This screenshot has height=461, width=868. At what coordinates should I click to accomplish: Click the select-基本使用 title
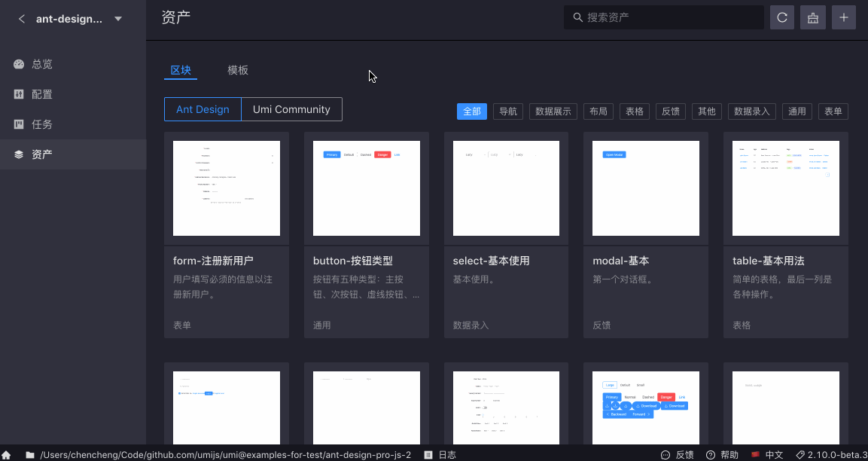click(x=491, y=261)
